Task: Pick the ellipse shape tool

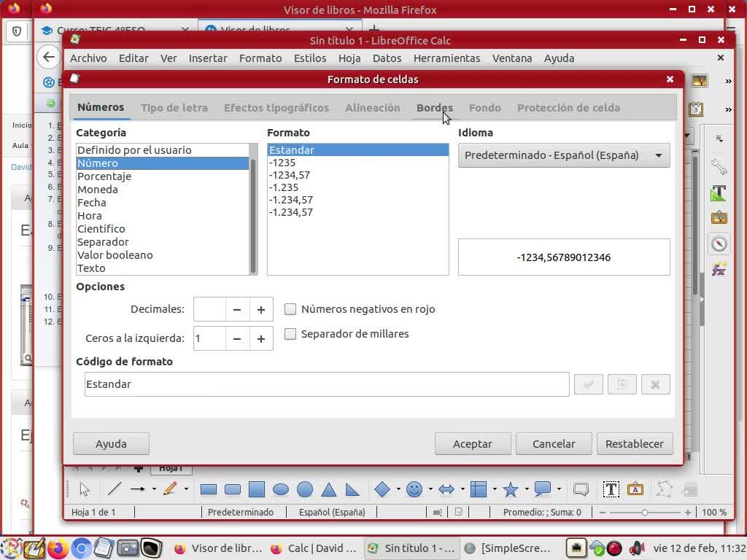Action: pos(281,489)
